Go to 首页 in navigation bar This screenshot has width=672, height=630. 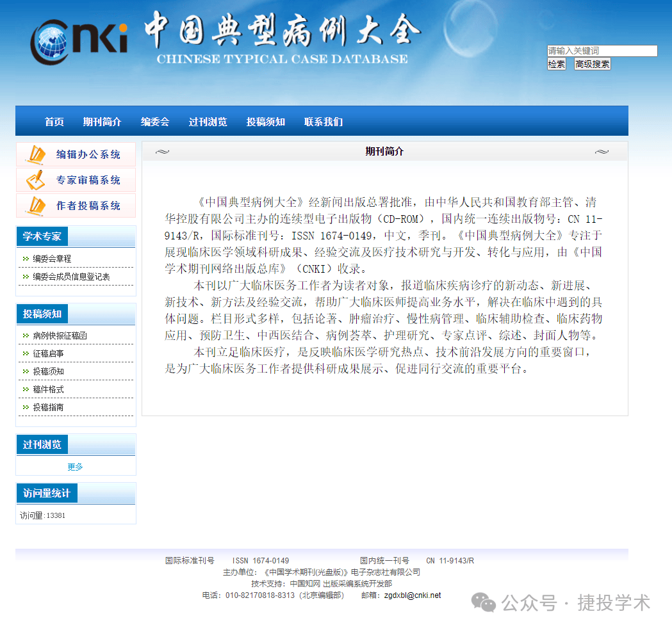coord(54,122)
